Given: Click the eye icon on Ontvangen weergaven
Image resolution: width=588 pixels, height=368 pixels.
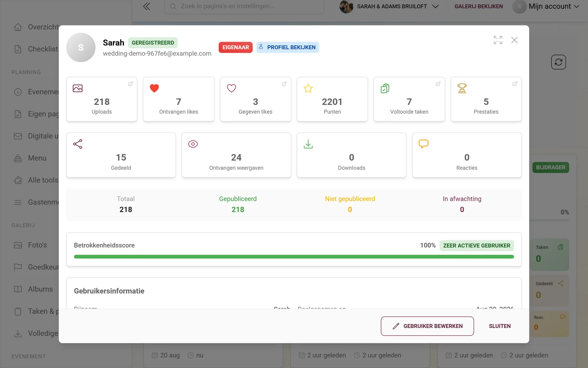Looking at the screenshot, I should (193, 144).
